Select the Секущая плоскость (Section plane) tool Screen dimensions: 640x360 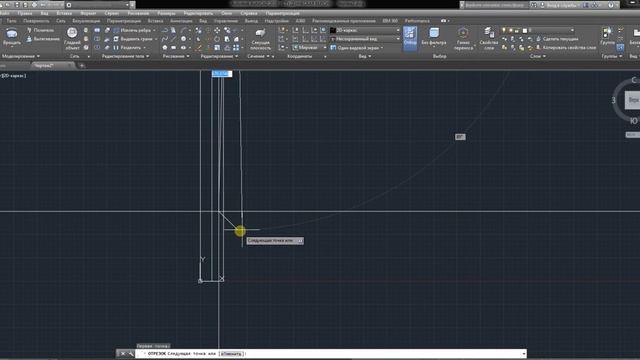260,39
